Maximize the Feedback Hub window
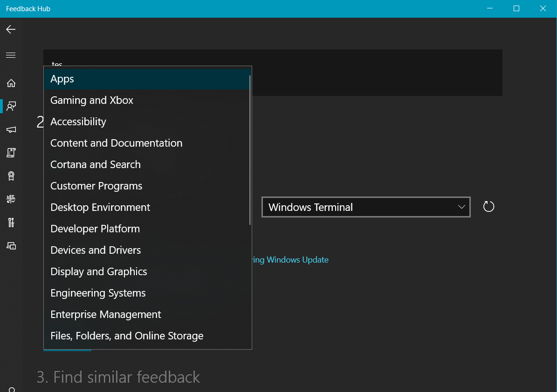The width and height of the screenshot is (557, 392). pos(516,8)
